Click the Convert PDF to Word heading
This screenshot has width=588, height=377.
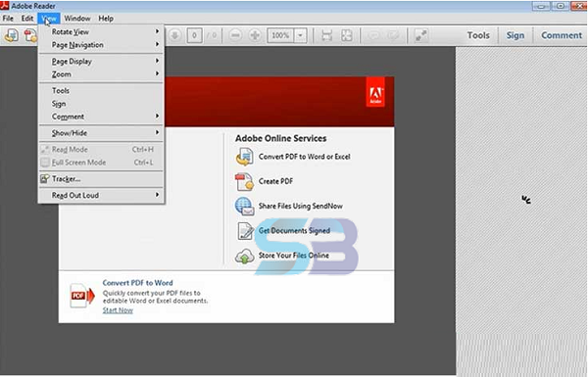(137, 283)
